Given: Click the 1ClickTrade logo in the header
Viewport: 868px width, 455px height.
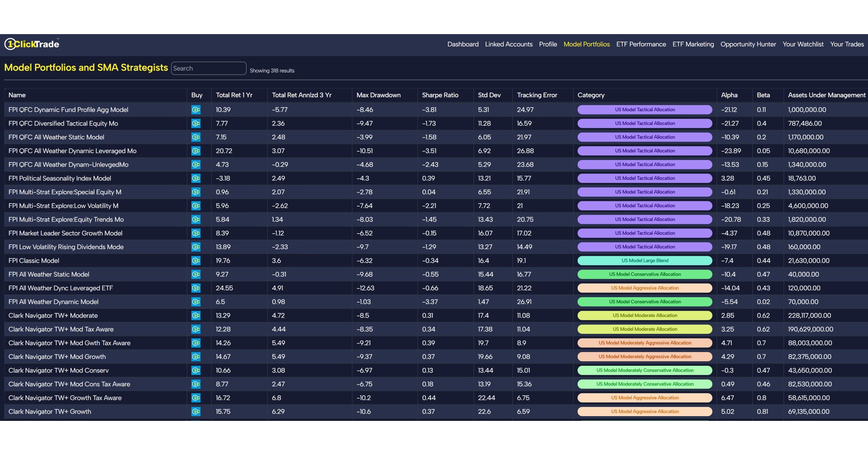Looking at the screenshot, I should point(32,44).
